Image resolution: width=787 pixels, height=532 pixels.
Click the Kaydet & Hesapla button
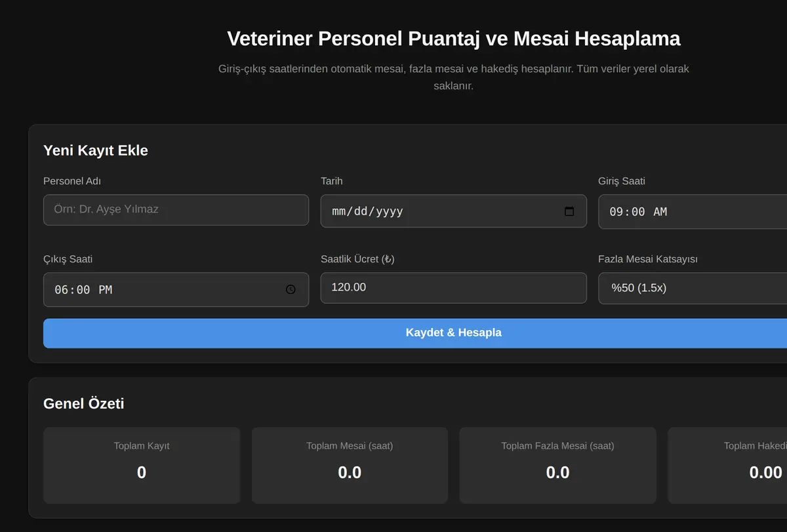(x=415, y=333)
